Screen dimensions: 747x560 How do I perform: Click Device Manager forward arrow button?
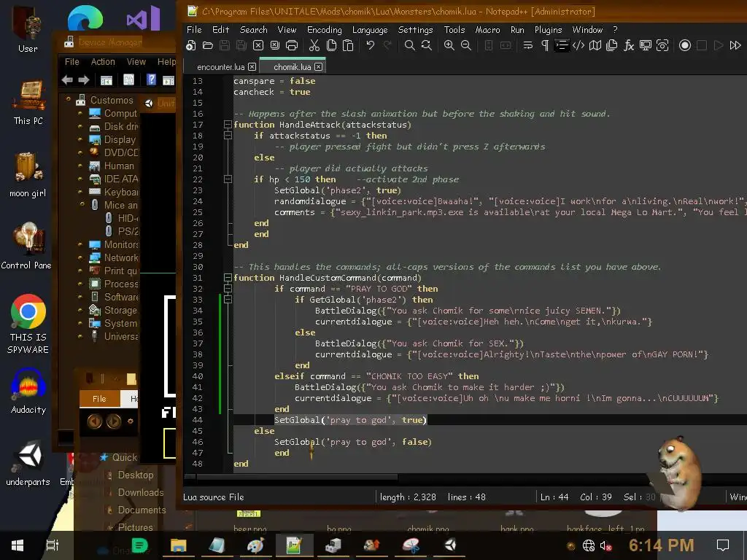[x=84, y=80]
